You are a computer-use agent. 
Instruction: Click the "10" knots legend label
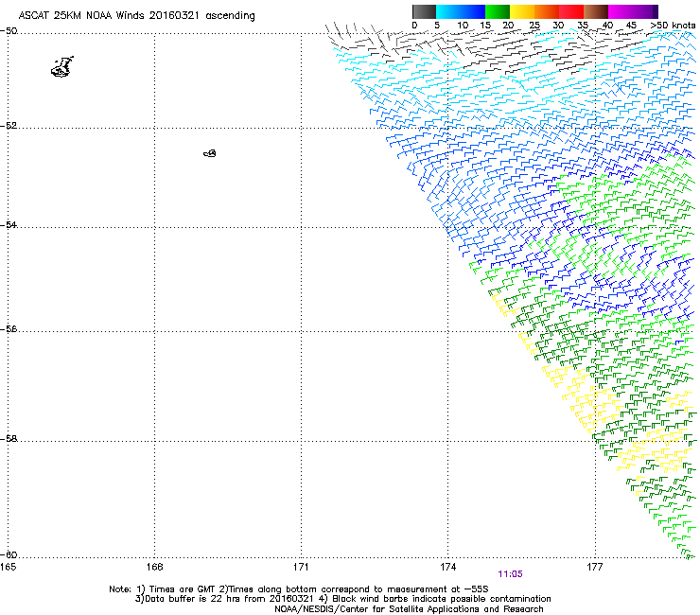(x=463, y=25)
